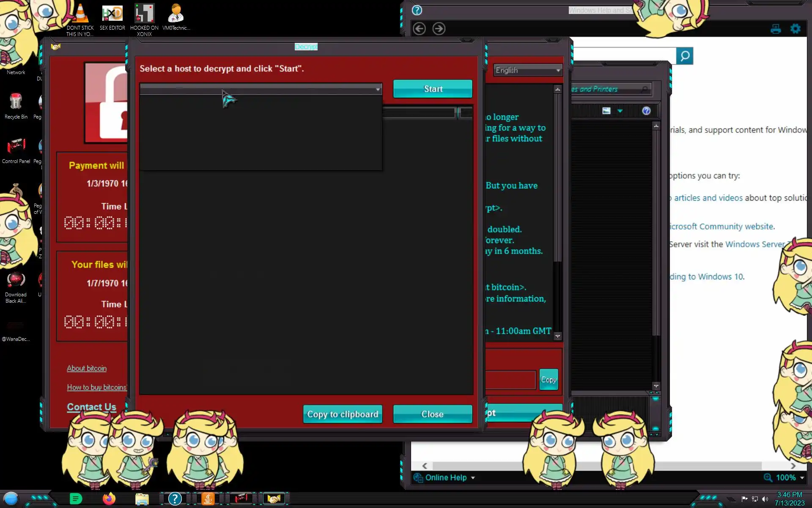Open the About bitcoin link
Image resolution: width=812 pixels, height=508 pixels.
(x=87, y=368)
